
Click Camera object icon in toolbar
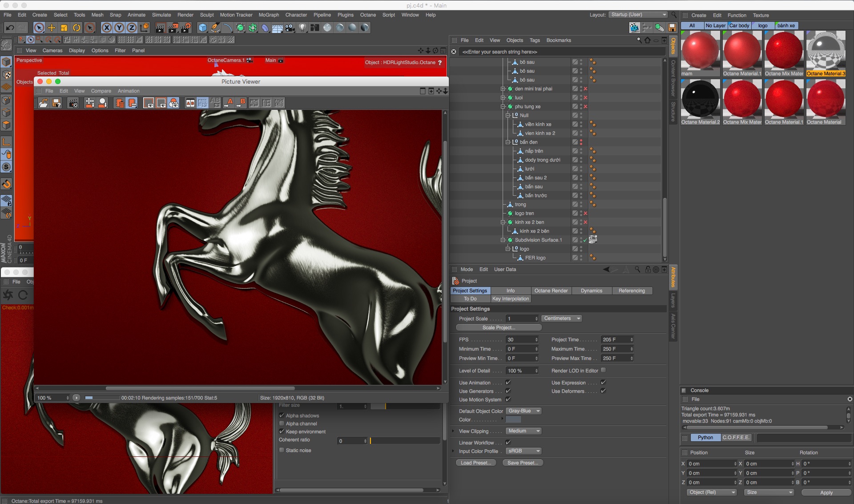290,28
